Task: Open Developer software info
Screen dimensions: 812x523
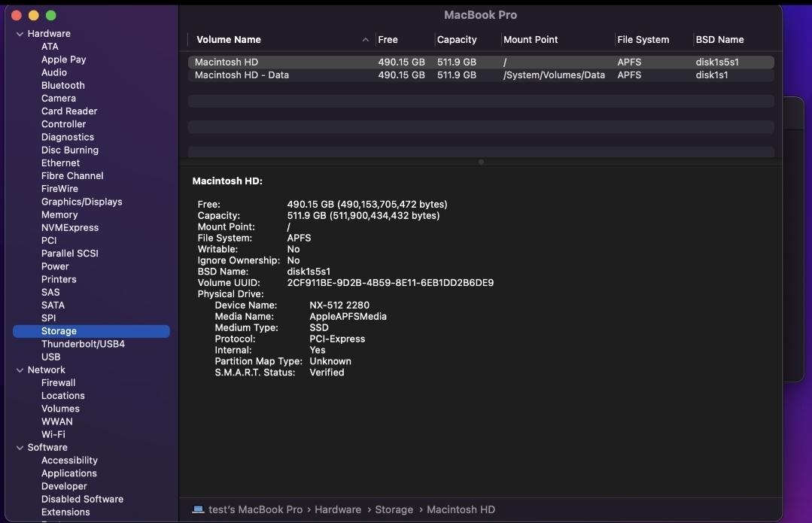Action: tap(64, 487)
